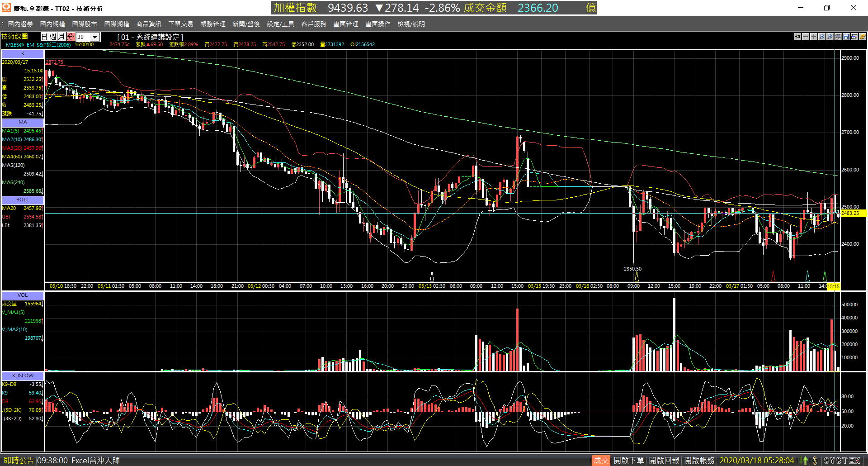The image size is (868, 466).
Task: Click MA1(5) 2495.45 value
Action: tap(23, 131)
